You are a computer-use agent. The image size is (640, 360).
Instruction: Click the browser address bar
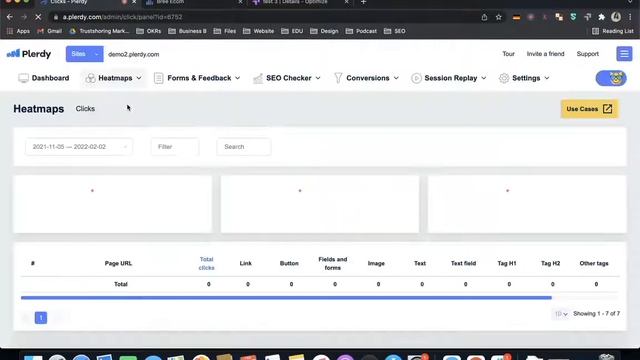[261, 17]
